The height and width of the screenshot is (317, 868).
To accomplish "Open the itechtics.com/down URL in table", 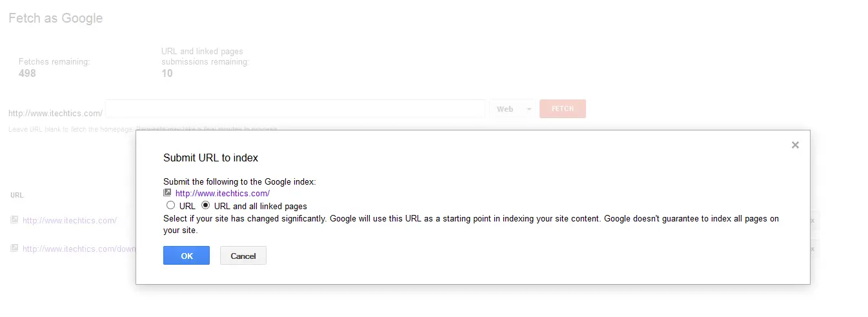I will 79,249.
